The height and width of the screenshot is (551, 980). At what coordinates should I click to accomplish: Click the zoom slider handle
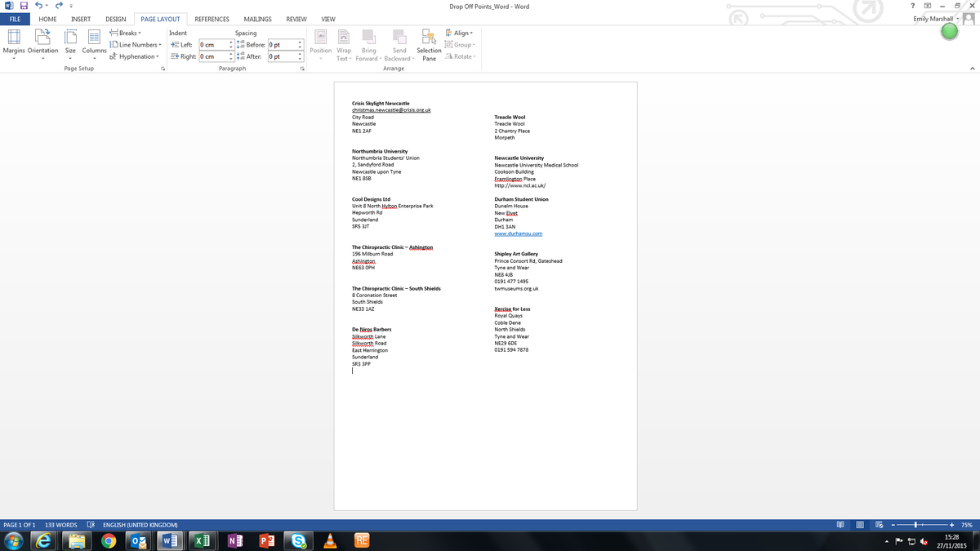[916, 525]
